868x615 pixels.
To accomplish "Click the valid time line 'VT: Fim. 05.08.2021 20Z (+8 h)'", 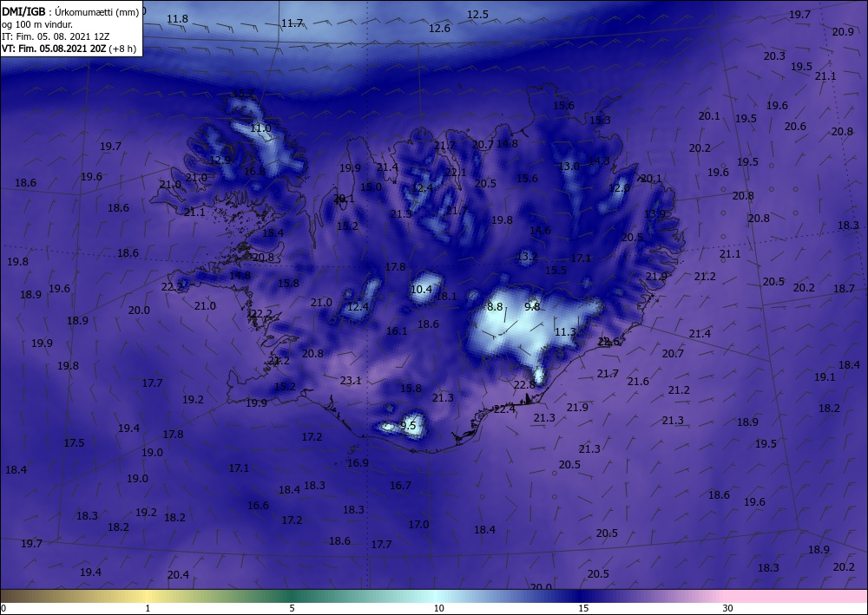I will click(x=69, y=49).
